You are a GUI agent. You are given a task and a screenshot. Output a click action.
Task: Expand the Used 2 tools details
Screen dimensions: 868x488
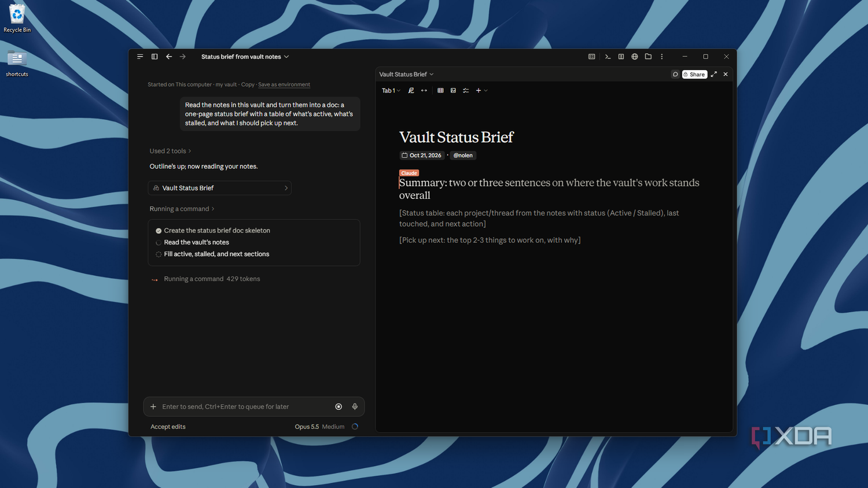coord(170,151)
